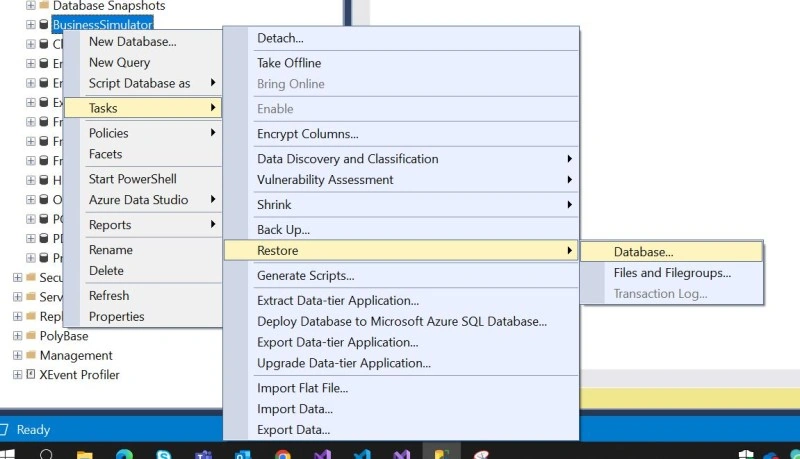Image resolution: width=800 pixels, height=459 pixels.
Task: Choose Database... in the Restore submenu
Action: pyautogui.click(x=672, y=252)
